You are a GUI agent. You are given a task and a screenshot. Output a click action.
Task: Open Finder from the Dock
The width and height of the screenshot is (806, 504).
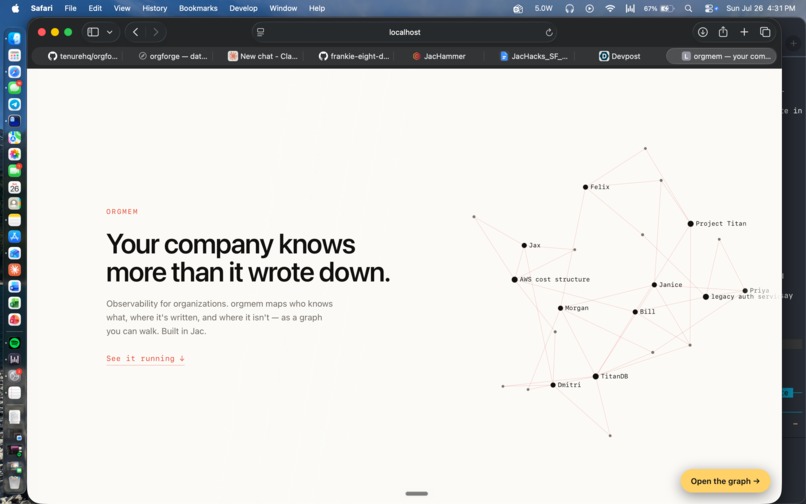[x=14, y=39]
